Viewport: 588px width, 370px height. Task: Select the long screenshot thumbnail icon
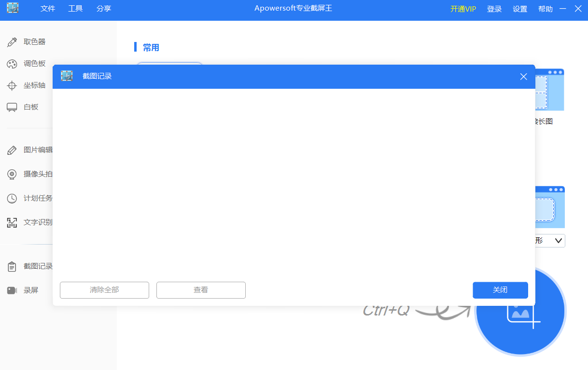click(549, 90)
